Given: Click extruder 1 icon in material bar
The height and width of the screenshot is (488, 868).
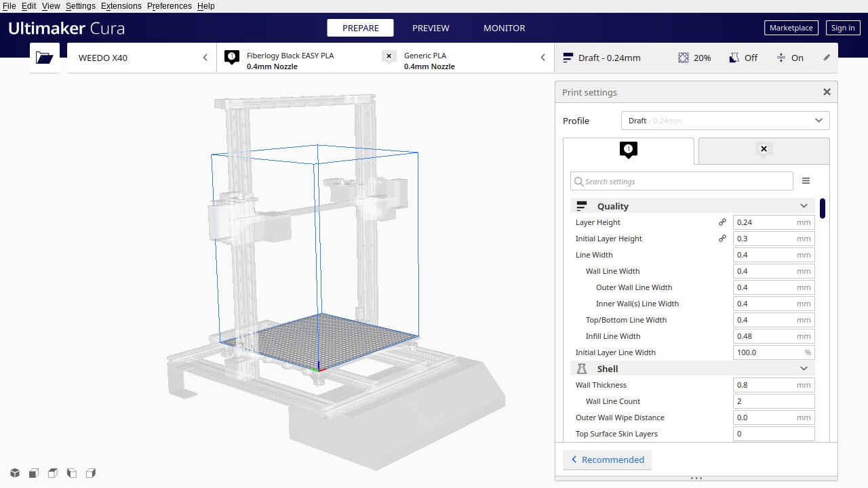Looking at the screenshot, I should tap(232, 58).
